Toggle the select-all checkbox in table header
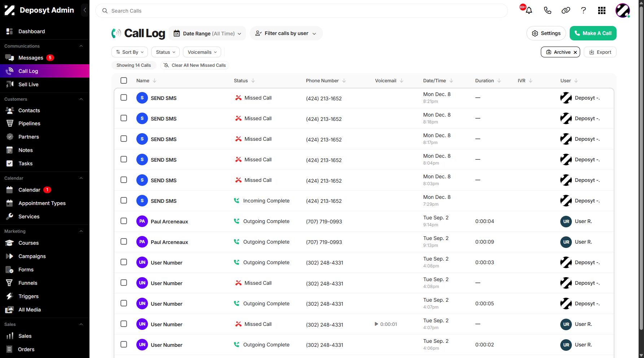 (124, 80)
